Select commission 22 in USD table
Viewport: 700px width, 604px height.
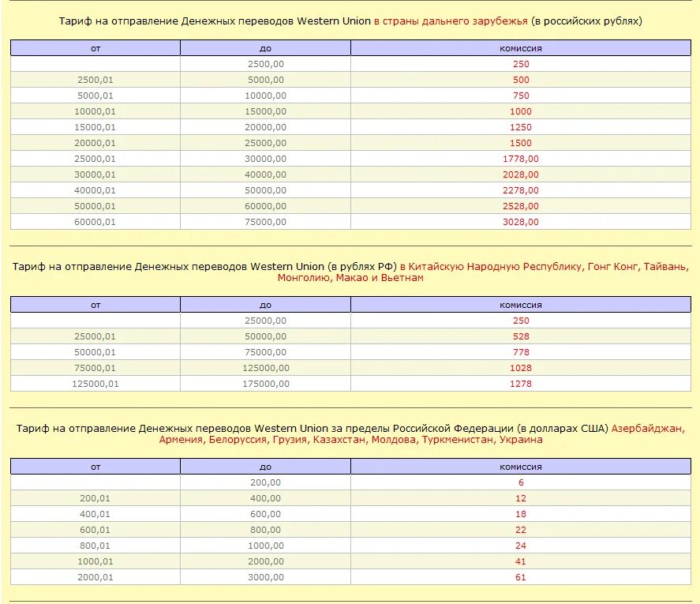tap(521, 530)
